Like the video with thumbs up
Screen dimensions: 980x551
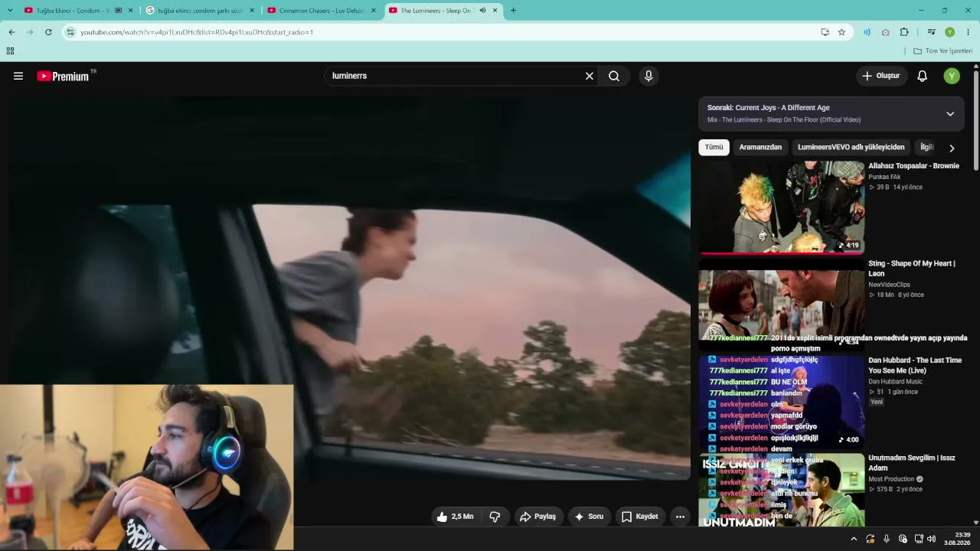(x=455, y=517)
